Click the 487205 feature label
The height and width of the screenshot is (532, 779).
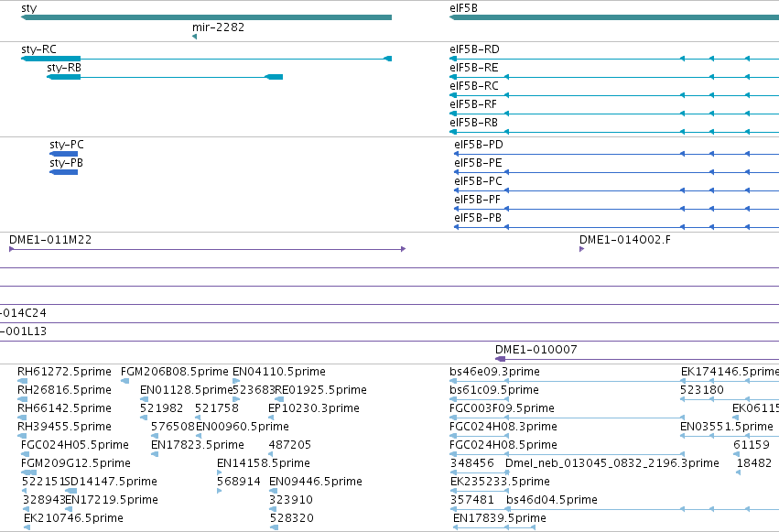290,445
